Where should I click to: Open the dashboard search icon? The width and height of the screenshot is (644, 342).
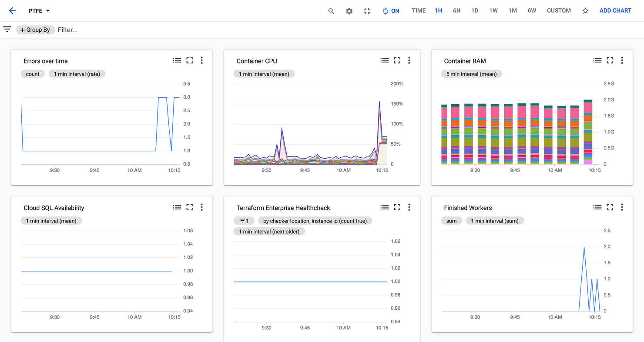tap(331, 10)
